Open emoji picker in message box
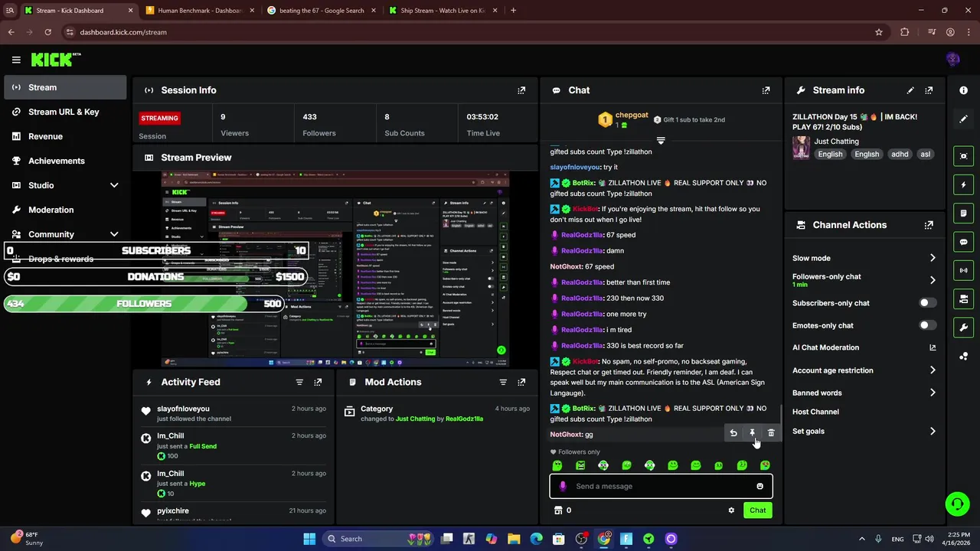980x551 pixels. coord(759,486)
